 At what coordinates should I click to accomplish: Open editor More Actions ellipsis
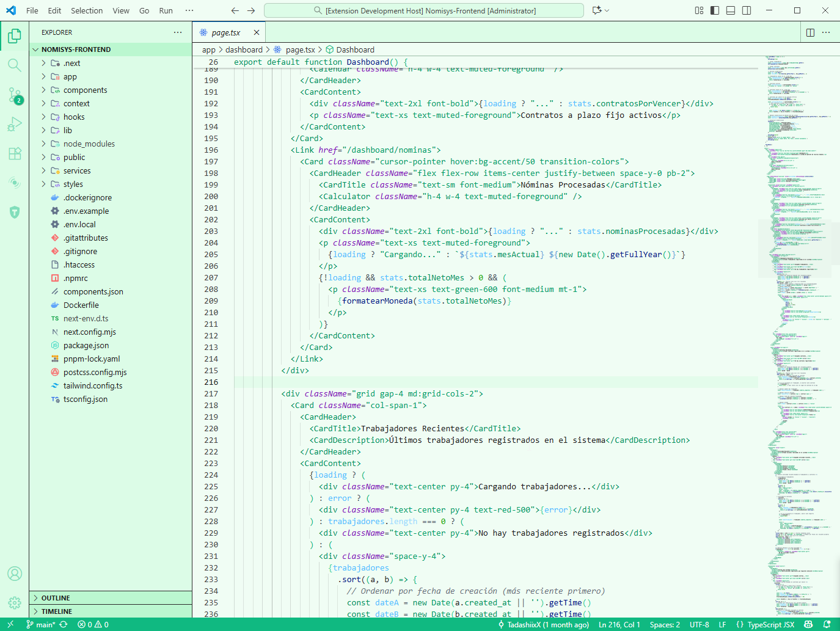click(826, 32)
